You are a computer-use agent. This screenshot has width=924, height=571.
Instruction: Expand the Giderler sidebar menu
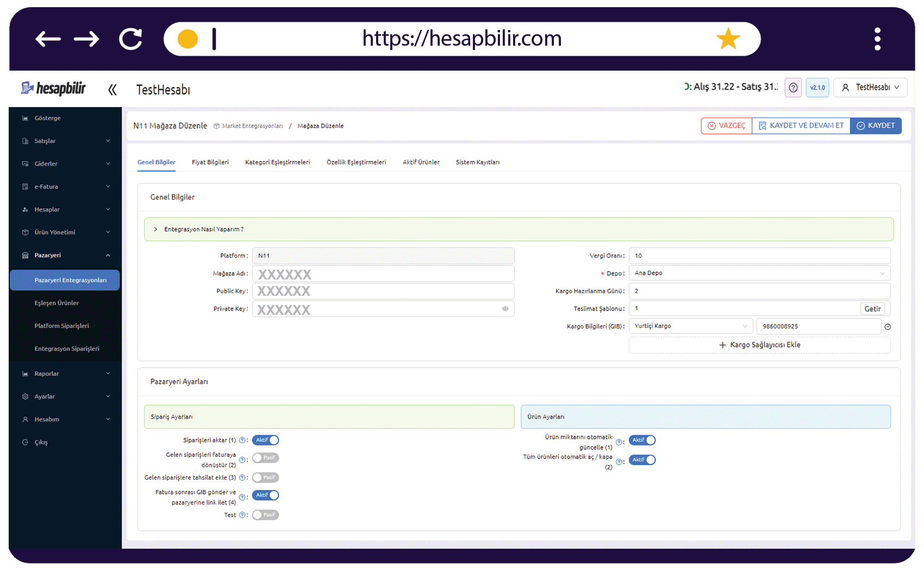(65, 164)
